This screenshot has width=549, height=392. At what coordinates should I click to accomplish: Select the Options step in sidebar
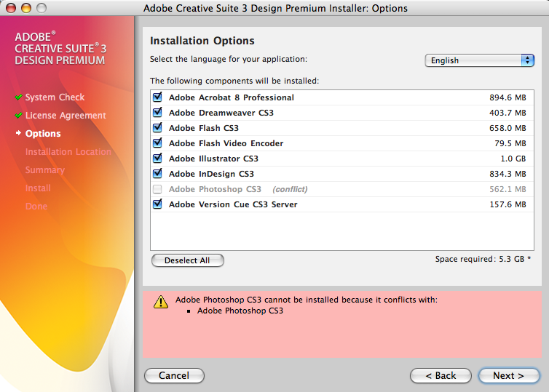coord(43,134)
